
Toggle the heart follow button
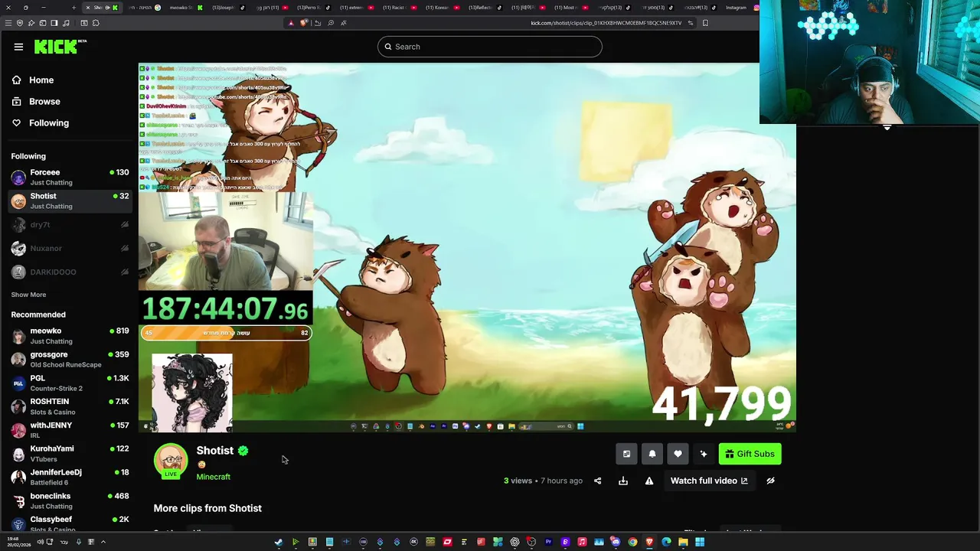pyautogui.click(x=678, y=454)
